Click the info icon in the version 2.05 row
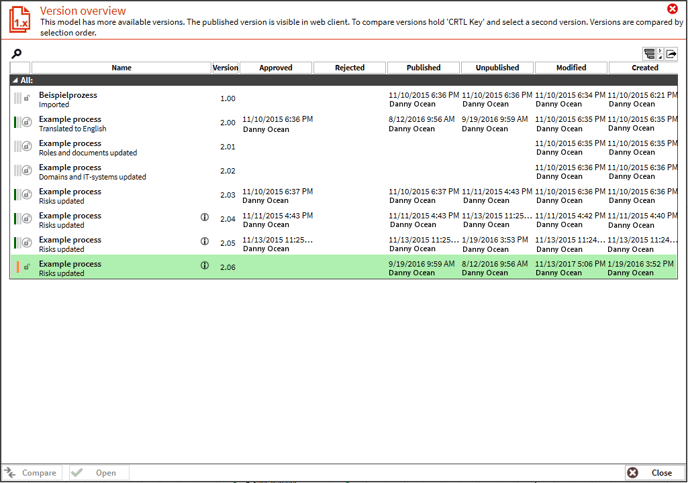 point(204,241)
